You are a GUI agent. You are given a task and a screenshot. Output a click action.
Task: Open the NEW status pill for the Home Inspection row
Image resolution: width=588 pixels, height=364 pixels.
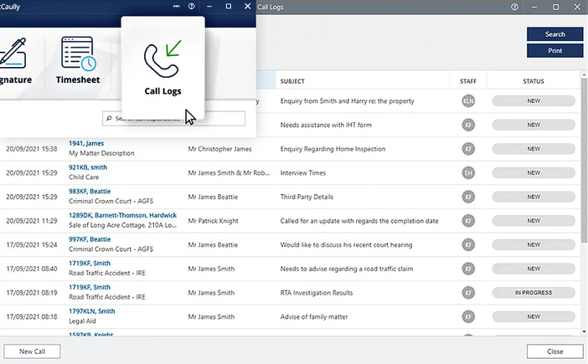pyautogui.click(x=534, y=149)
